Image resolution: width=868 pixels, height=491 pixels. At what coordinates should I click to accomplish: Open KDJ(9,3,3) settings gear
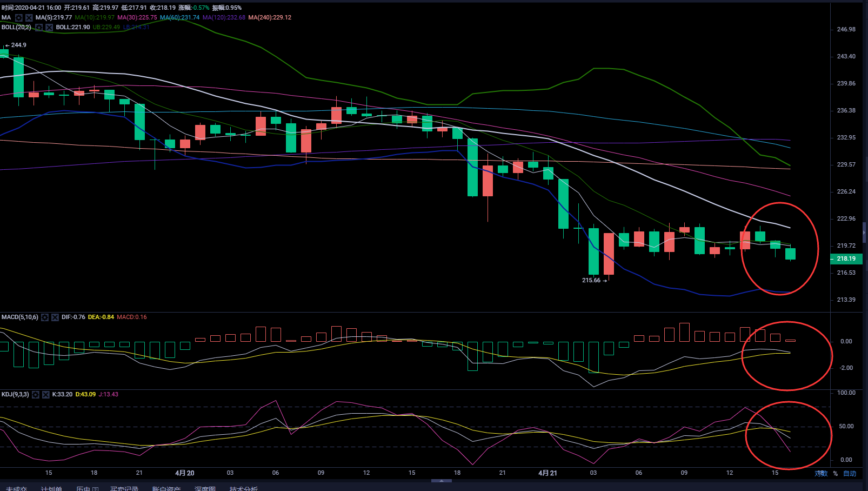(36, 395)
